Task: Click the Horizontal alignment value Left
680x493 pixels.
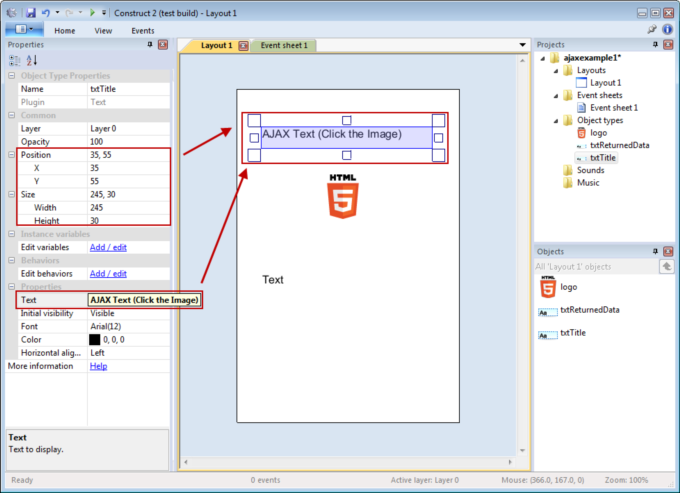Action: tap(129, 353)
